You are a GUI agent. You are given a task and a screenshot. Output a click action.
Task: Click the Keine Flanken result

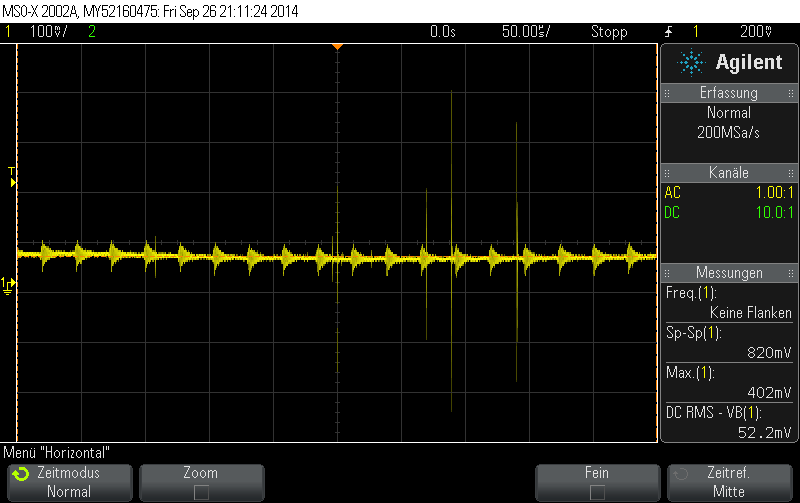click(x=751, y=313)
